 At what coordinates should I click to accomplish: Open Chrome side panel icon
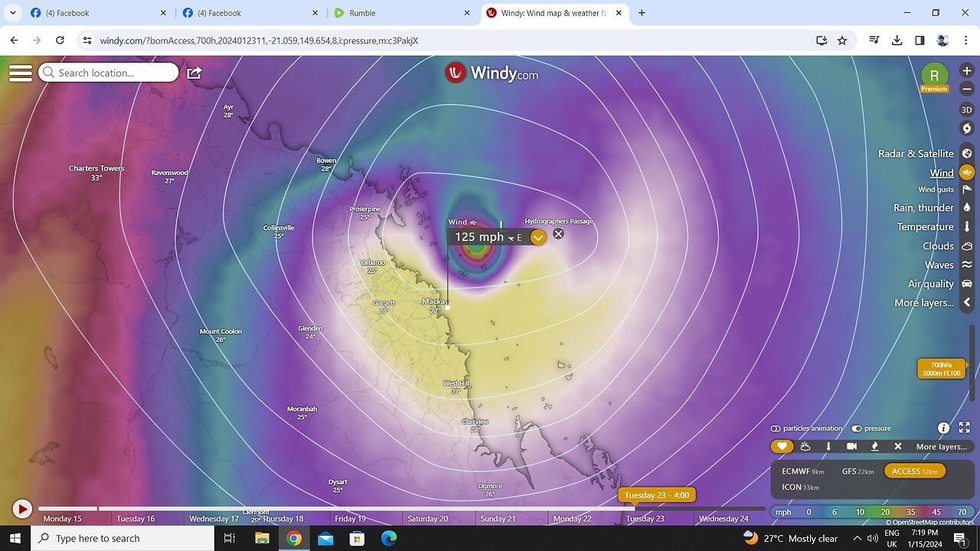tap(920, 41)
